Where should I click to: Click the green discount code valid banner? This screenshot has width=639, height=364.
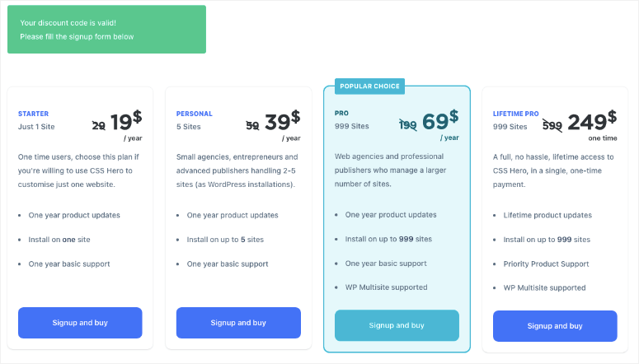106,30
